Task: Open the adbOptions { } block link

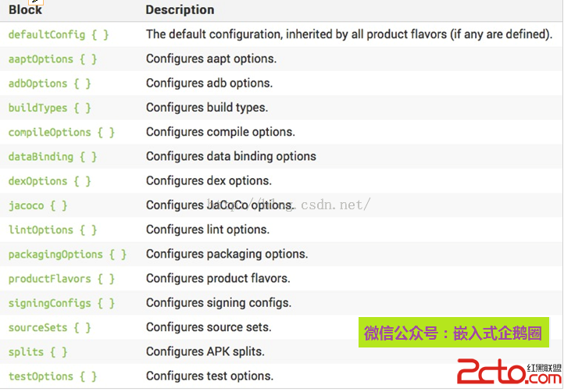Action: tap(49, 84)
